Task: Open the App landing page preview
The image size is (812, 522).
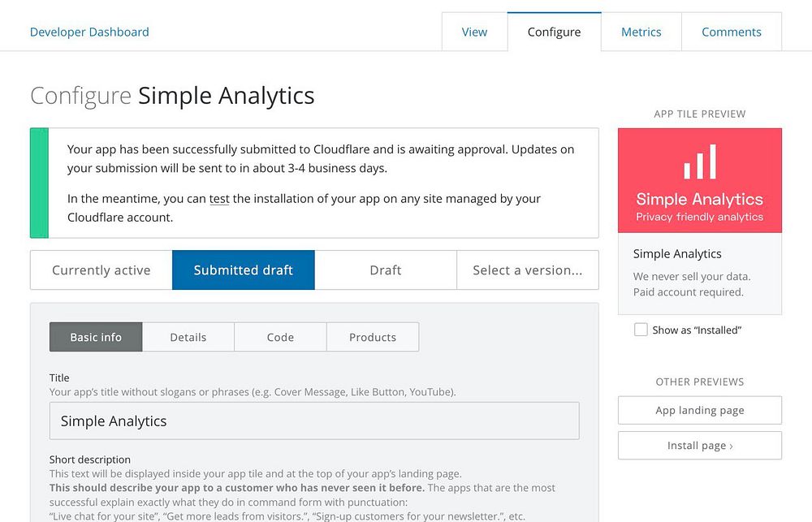Action: point(700,410)
